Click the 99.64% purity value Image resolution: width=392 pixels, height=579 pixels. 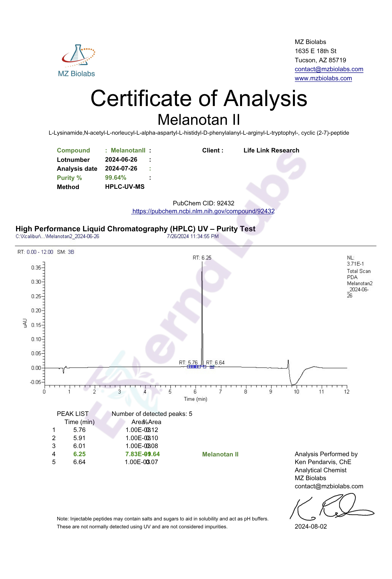coord(116,178)
